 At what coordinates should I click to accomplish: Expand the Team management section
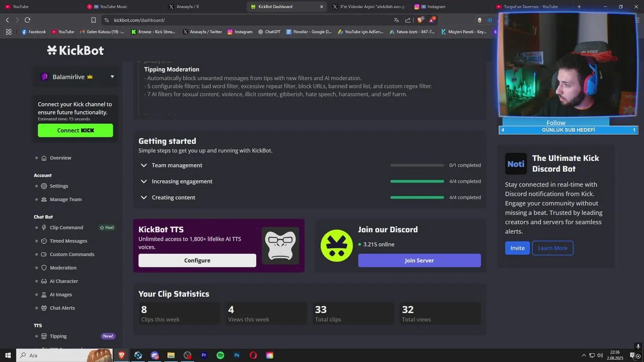[x=144, y=165]
